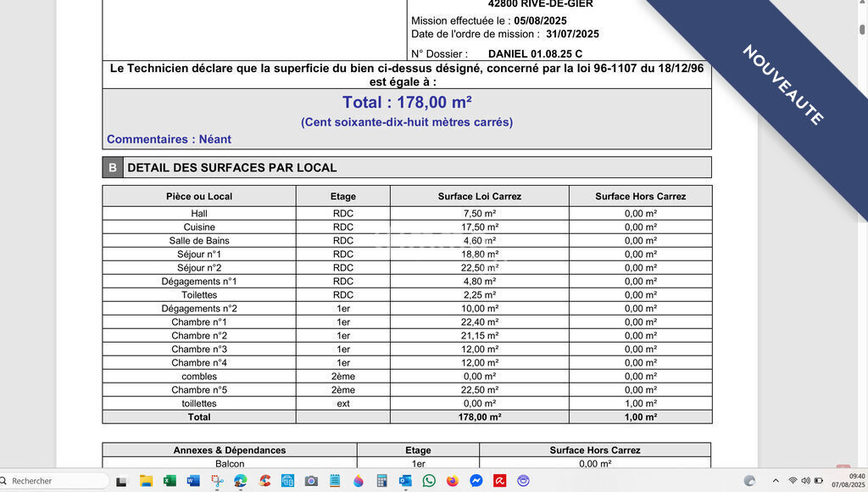This screenshot has width=868, height=492.
Task: Open WhatsApp from the taskbar
Action: [429, 481]
